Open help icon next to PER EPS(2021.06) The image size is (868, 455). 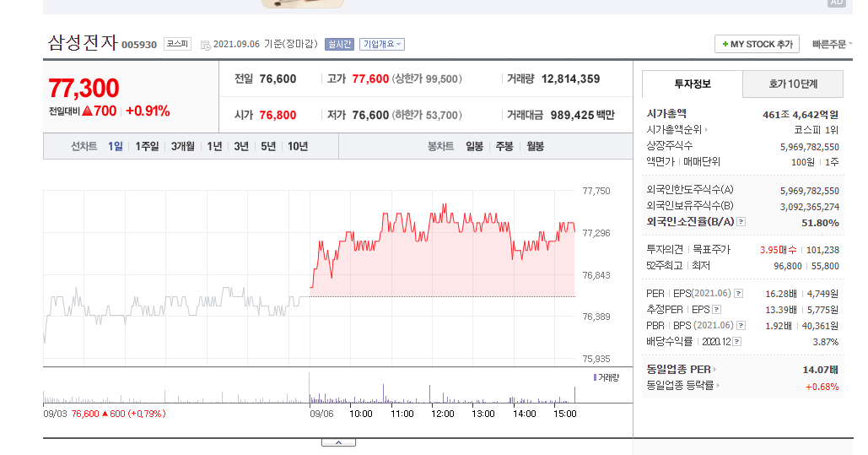[x=738, y=294]
